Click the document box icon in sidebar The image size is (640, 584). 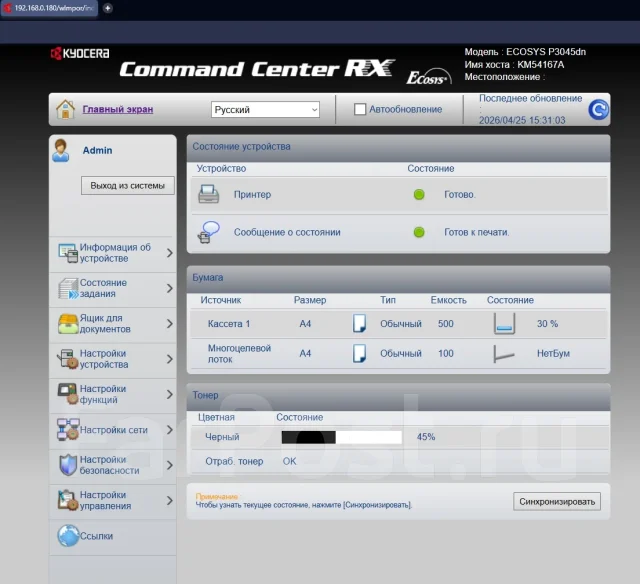click(x=68, y=324)
